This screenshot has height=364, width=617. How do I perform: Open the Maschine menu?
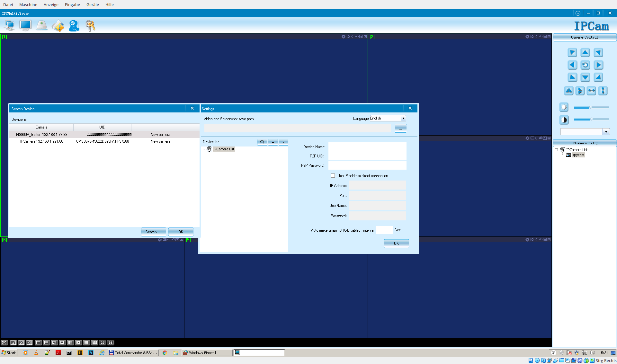[x=28, y=4]
